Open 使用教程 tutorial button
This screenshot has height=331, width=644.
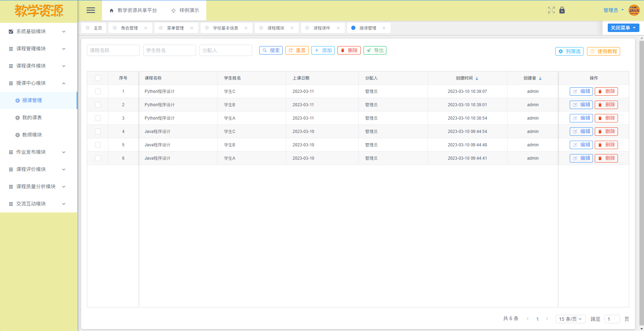[604, 51]
